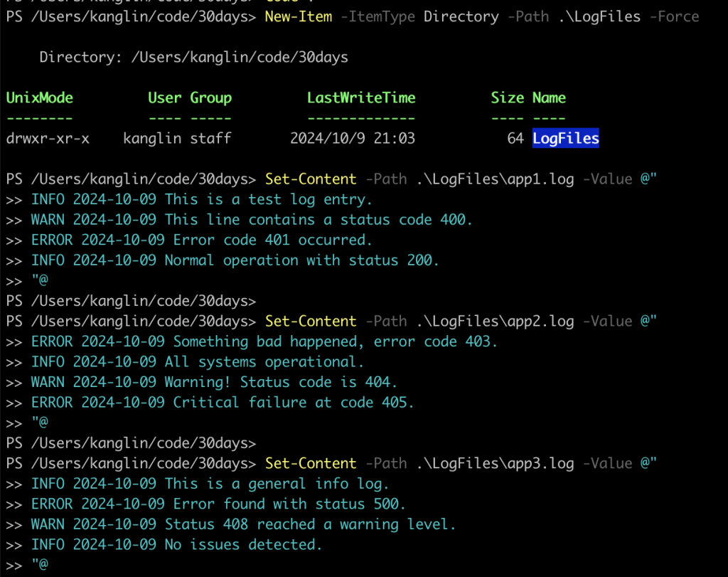
Task: Click the 'All systems operational' log line
Action: [198, 362]
